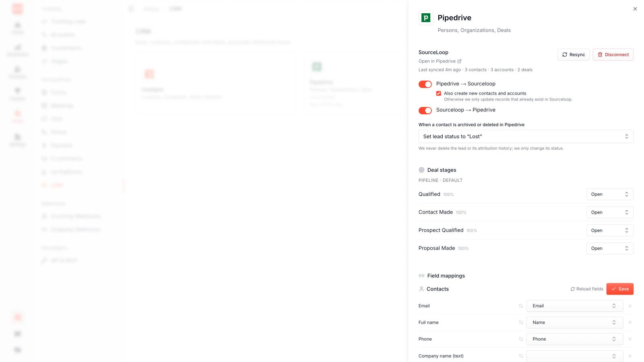Remove the Company name field mapping
Viewport: 644px width, 362px height.
tap(630, 356)
